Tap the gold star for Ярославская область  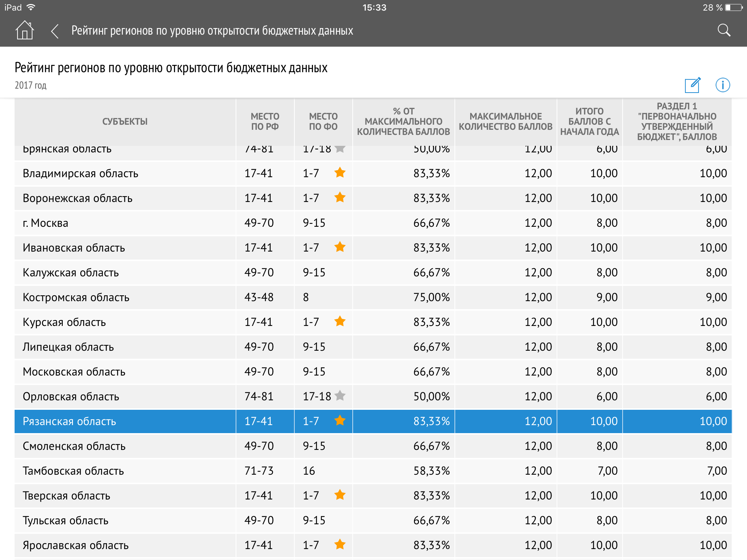pos(340,544)
